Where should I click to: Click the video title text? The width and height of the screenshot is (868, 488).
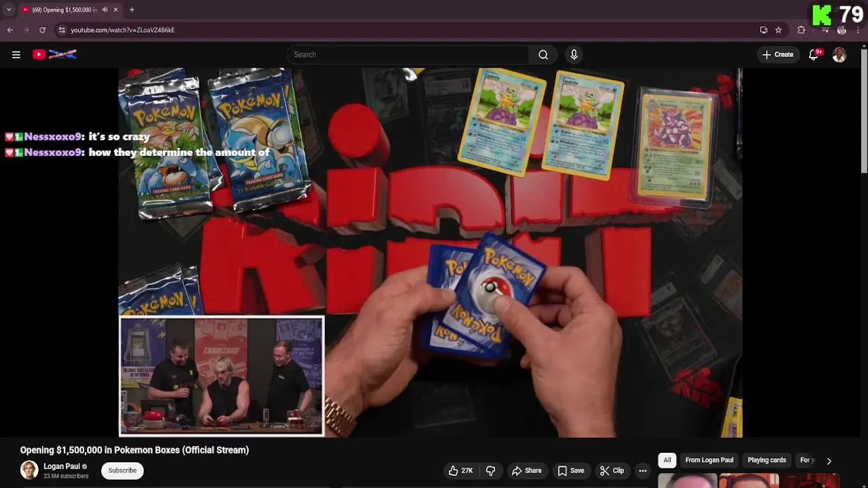(x=134, y=450)
